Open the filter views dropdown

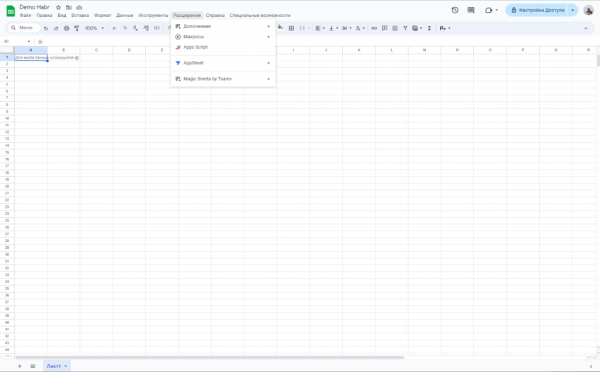[x=417, y=28]
